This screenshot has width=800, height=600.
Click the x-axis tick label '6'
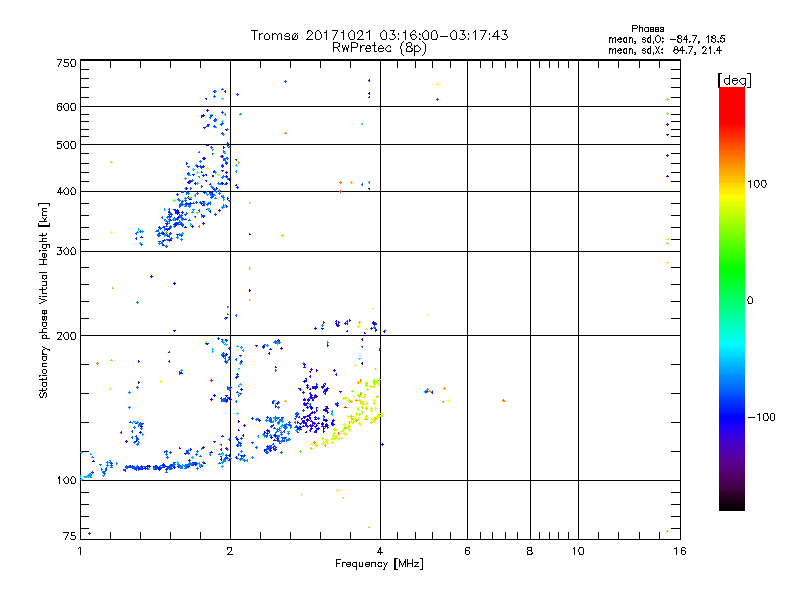pyautogui.click(x=467, y=551)
